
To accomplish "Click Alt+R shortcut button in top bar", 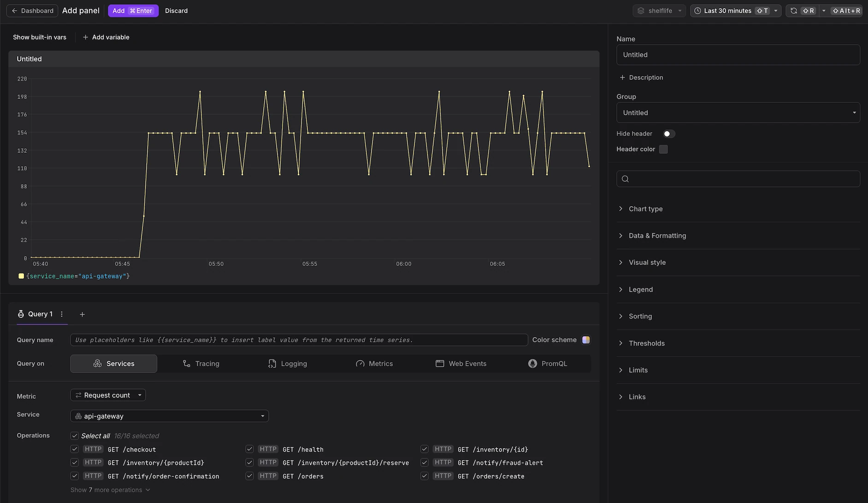I will [x=846, y=11].
